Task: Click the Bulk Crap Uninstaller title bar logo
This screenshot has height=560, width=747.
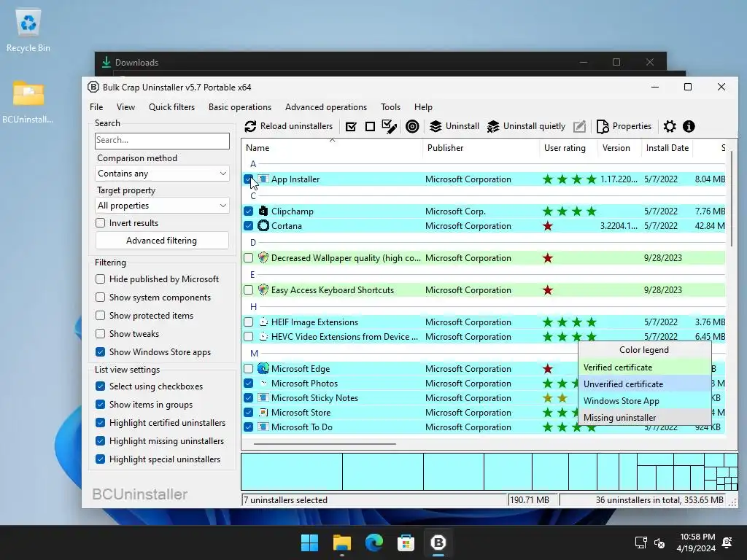Action: coord(93,87)
